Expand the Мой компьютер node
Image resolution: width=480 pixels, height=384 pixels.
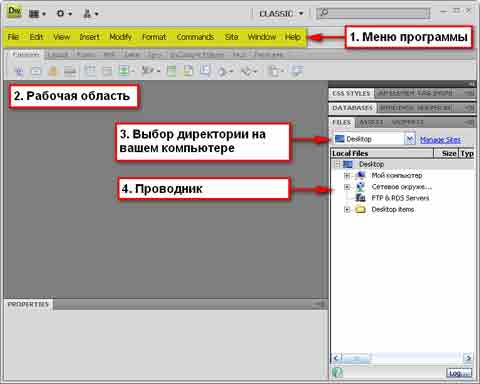(347, 175)
